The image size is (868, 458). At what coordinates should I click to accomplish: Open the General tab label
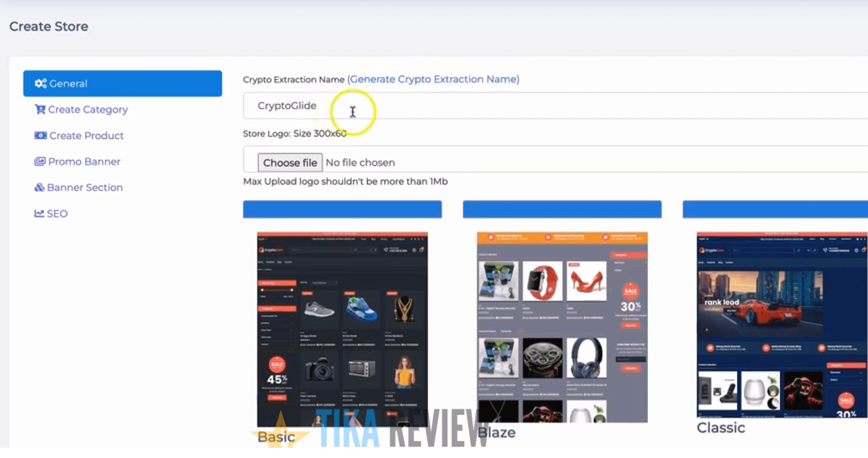coord(68,84)
